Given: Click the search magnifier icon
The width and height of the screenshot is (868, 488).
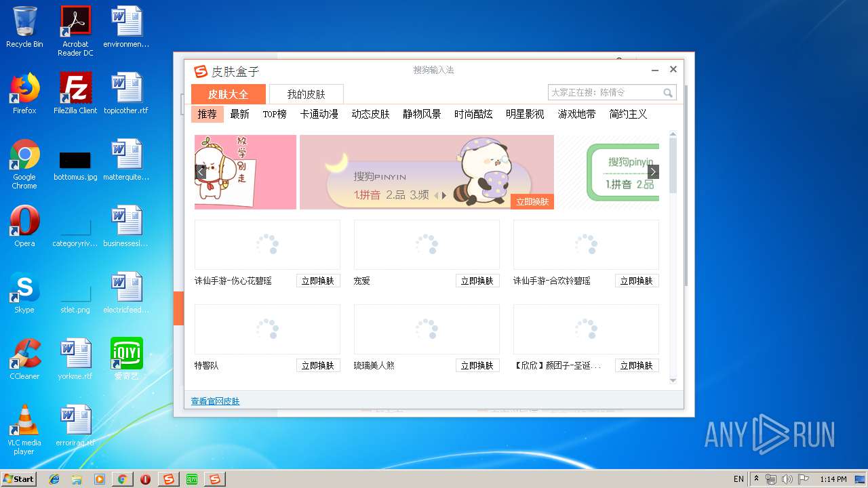Looking at the screenshot, I should coord(668,93).
